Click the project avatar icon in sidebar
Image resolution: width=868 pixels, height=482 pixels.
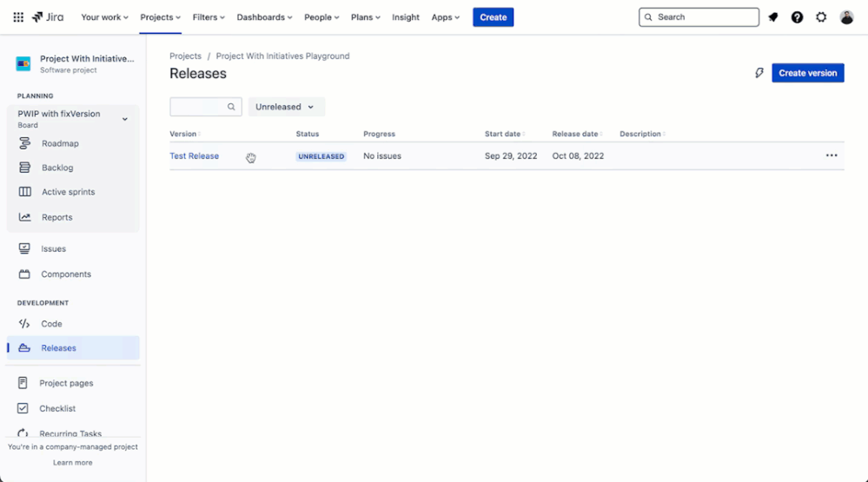[x=23, y=63]
